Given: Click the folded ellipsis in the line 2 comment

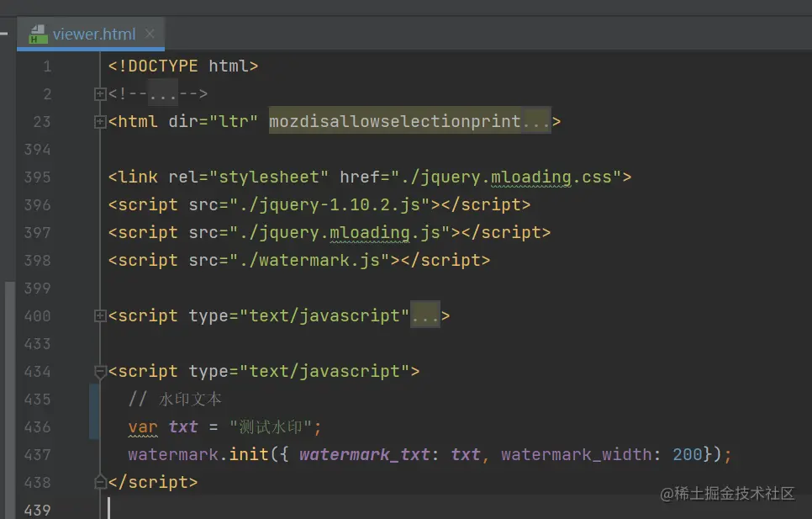Looking at the screenshot, I should pyautogui.click(x=163, y=93).
